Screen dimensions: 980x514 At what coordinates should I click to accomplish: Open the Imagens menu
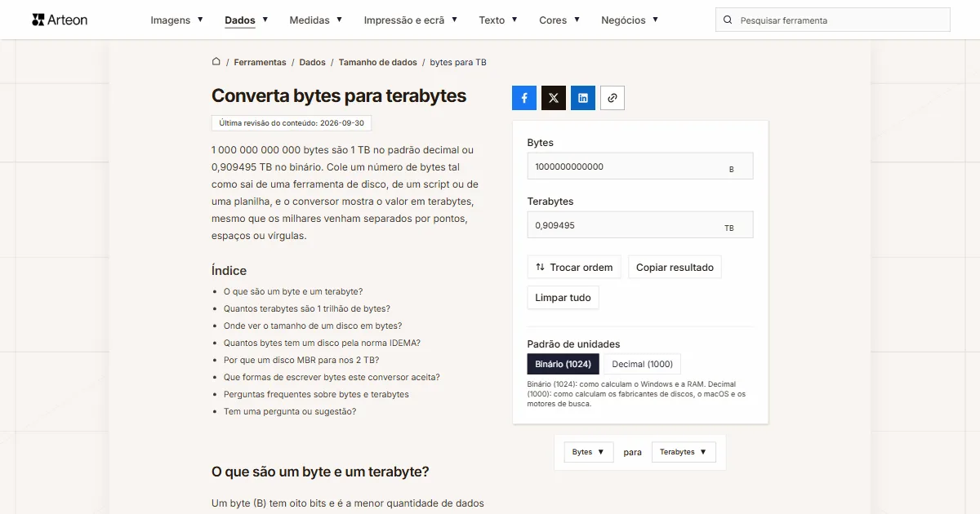pos(177,20)
